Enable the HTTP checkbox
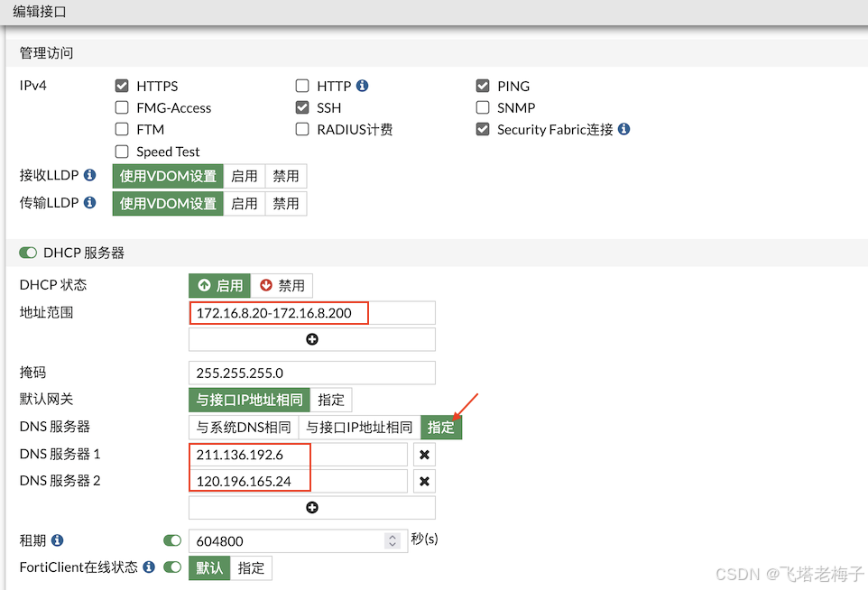 [302, 86]
